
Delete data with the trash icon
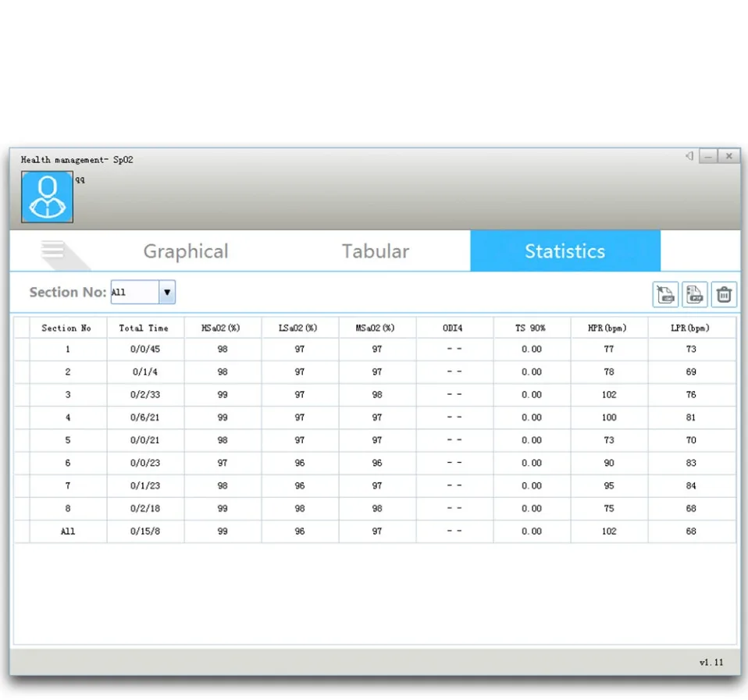tap(724, 294)
